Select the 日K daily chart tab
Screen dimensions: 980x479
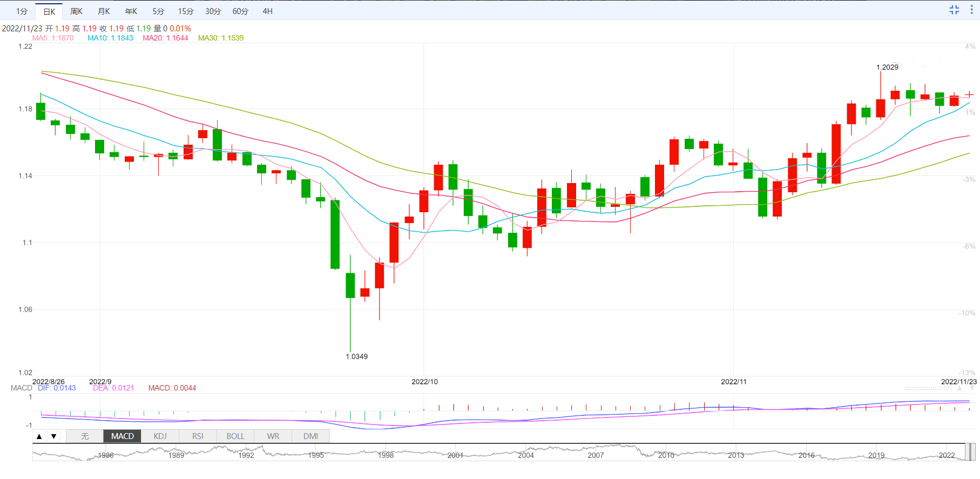(49, 11)
